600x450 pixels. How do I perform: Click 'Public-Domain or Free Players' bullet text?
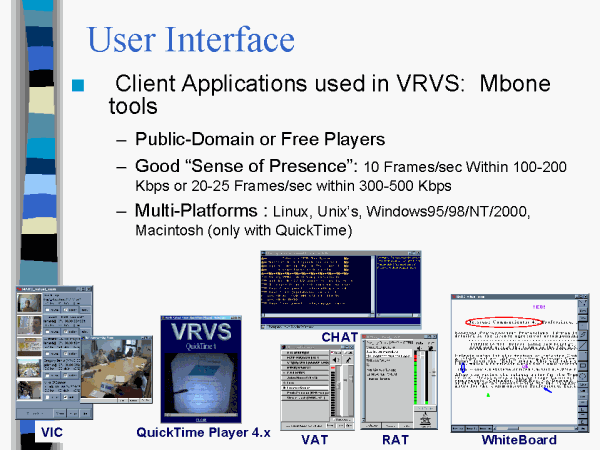coord(260,139)
